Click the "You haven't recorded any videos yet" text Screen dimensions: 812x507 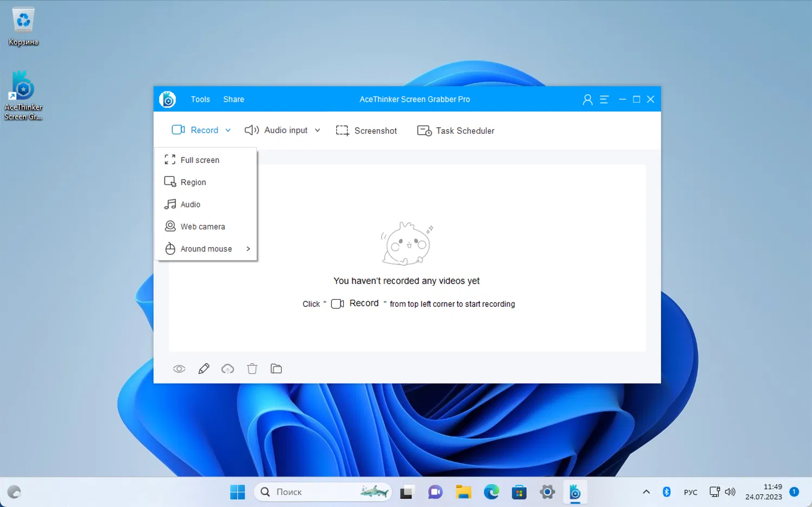[x=407, y=281]
